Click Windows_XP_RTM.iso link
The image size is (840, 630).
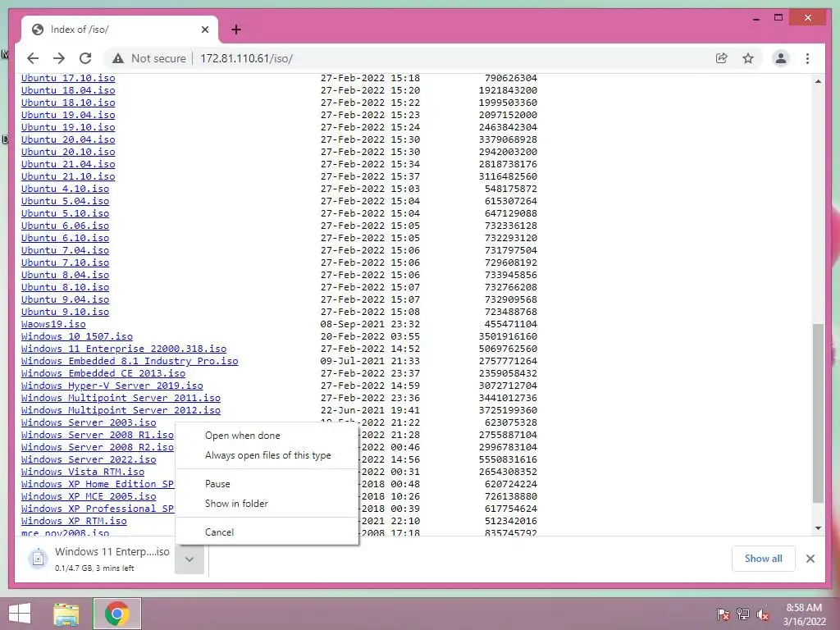point(74,521)
